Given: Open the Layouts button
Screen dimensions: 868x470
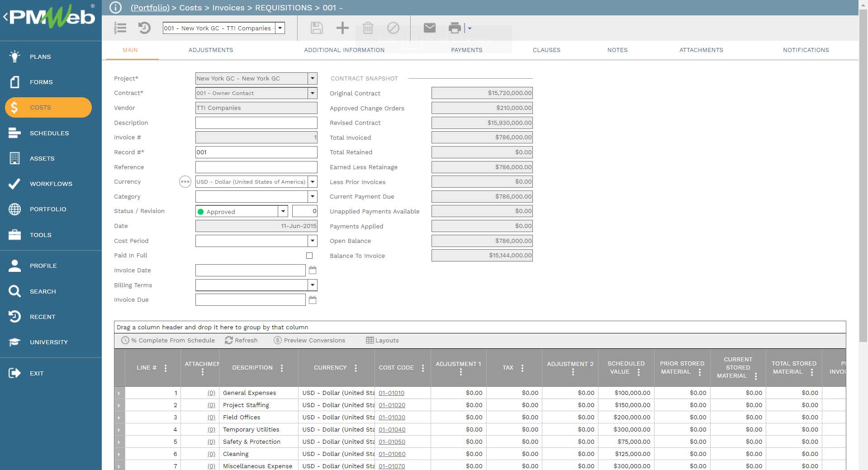Looking at the screenshot, I should 382,340.
